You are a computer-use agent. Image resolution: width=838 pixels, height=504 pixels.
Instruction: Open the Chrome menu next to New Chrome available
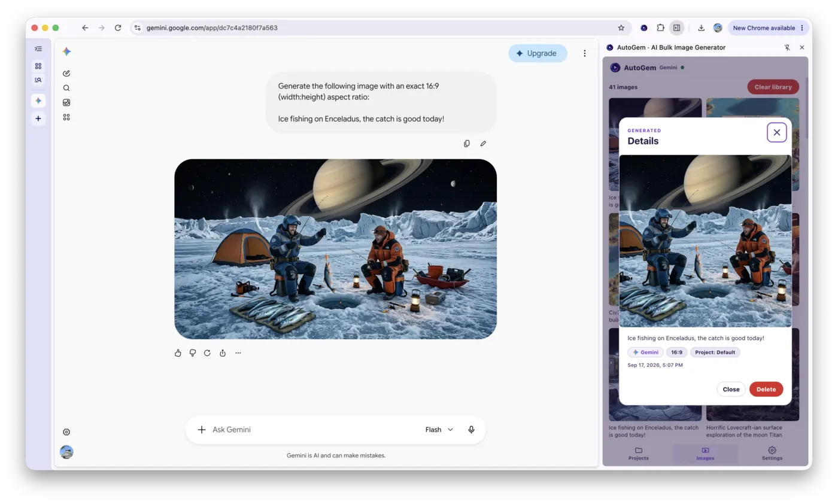(x=802, y=28)
